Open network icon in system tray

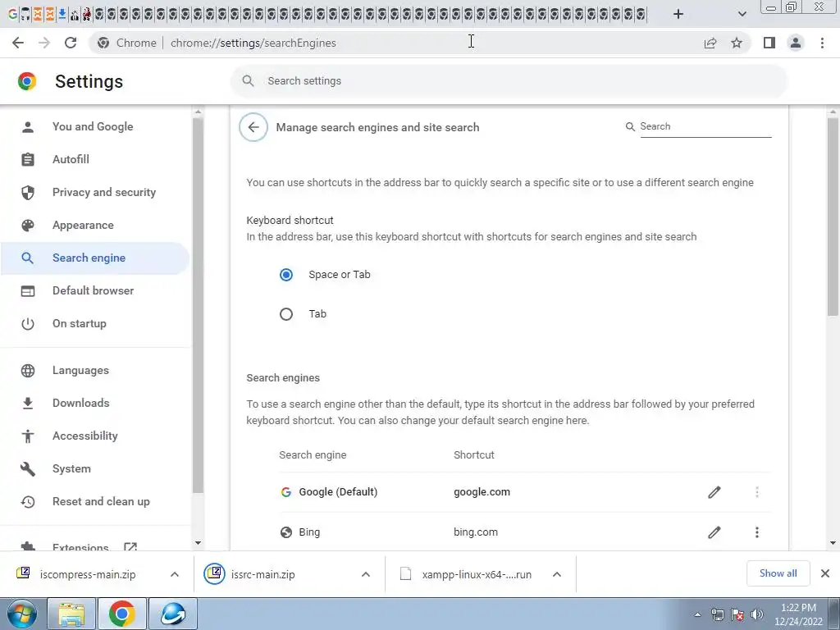point(717,614)
